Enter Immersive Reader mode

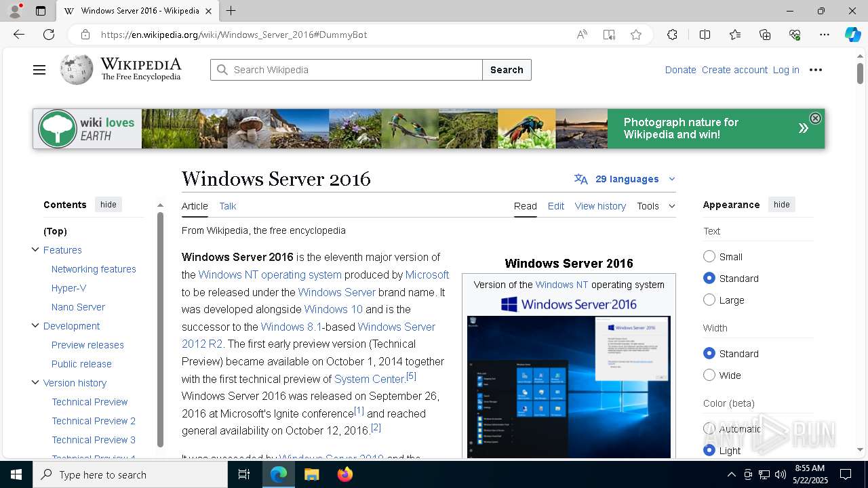coord(609,35)
